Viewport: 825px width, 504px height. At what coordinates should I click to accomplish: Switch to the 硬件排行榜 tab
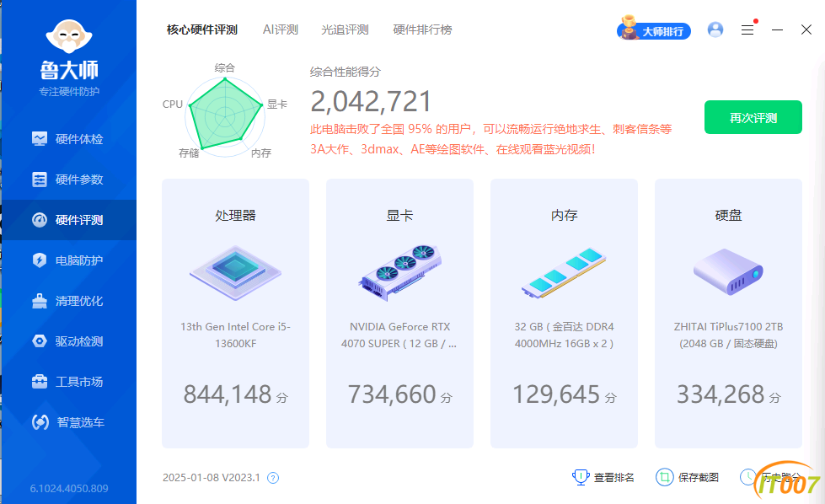point(422,30)
